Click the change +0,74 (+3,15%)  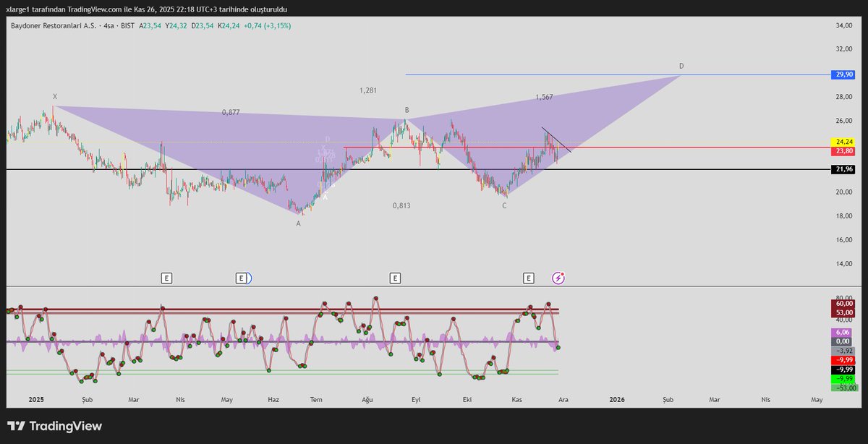(x=268, y=26)
